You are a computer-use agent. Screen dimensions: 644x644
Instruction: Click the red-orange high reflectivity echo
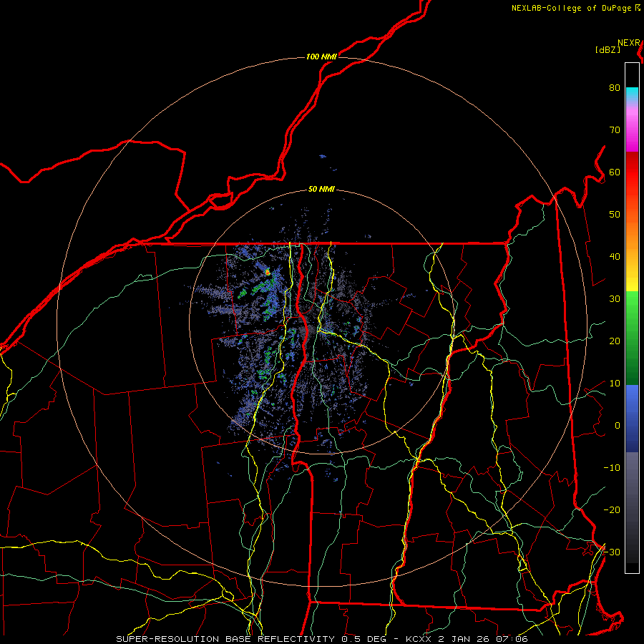click(x=268, y=271)
